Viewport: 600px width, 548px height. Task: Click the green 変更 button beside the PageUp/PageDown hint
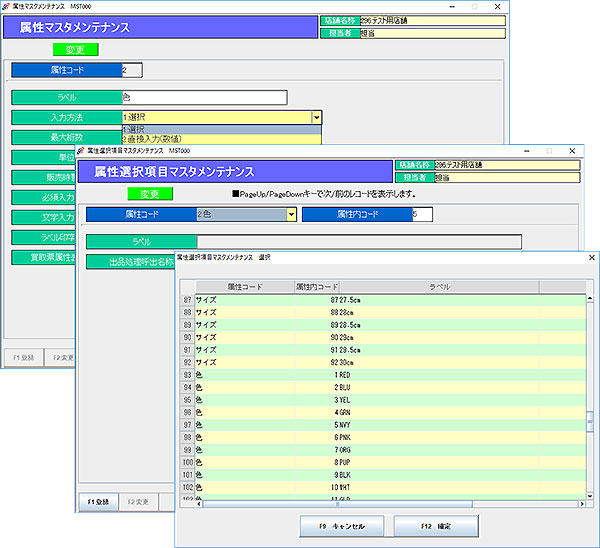tap(150, 193)
